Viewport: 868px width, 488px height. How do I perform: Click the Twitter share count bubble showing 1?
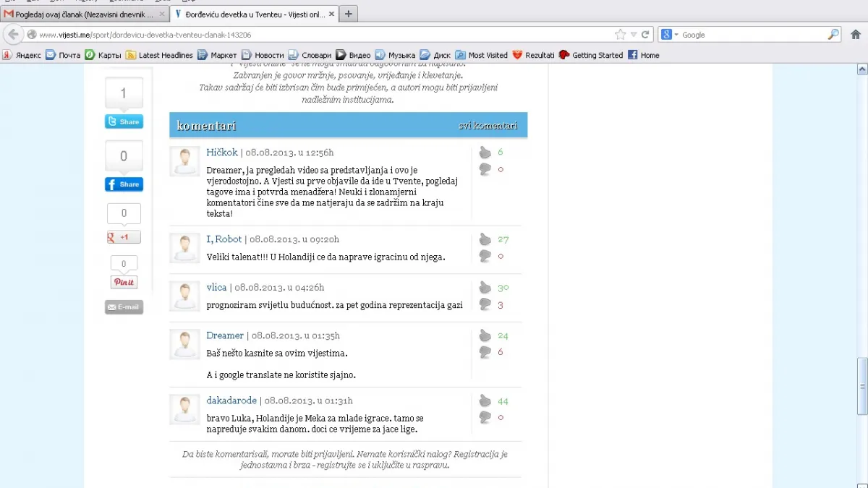[124, 93]
